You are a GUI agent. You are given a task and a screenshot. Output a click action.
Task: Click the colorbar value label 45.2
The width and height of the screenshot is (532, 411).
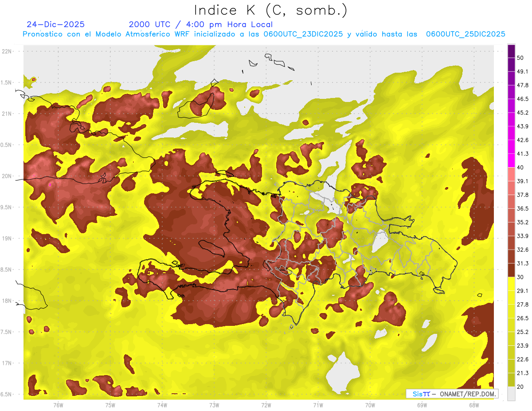tap(523, 113)
